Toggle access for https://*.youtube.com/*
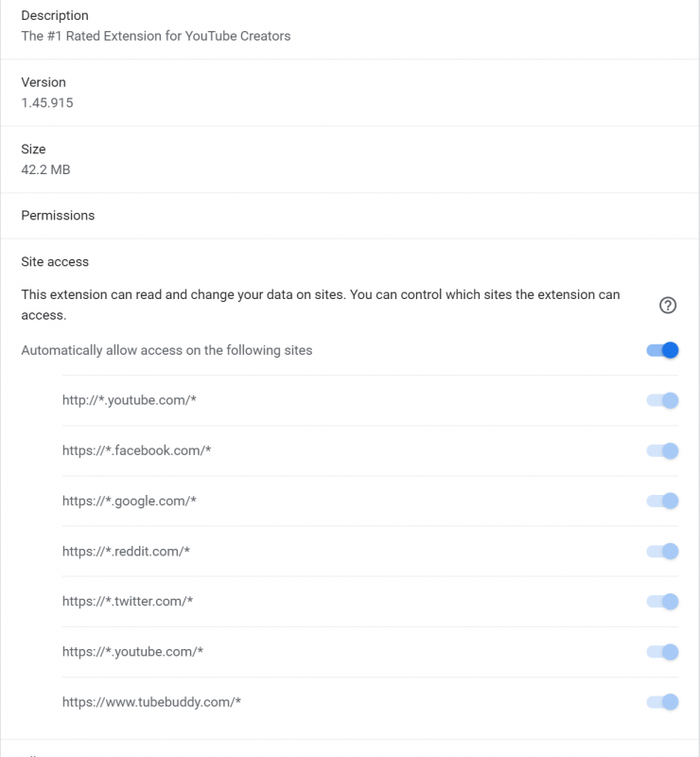 click(x=662, y=651)
